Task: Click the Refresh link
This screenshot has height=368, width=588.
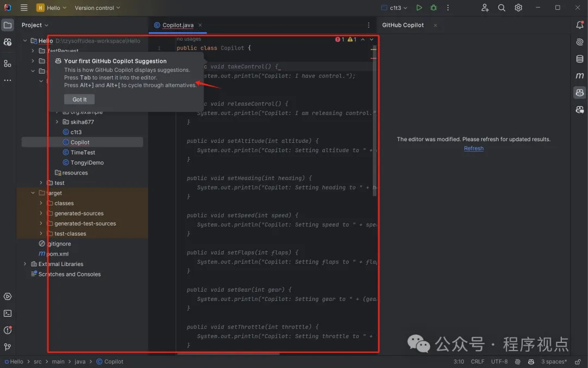Action: (x=474, y=148)
